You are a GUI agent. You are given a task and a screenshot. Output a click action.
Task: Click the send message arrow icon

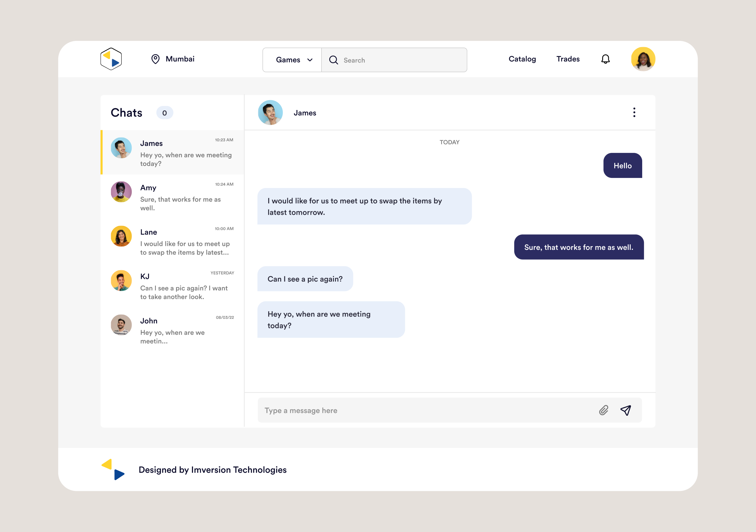pyautogui.click(x=625, y=410)
